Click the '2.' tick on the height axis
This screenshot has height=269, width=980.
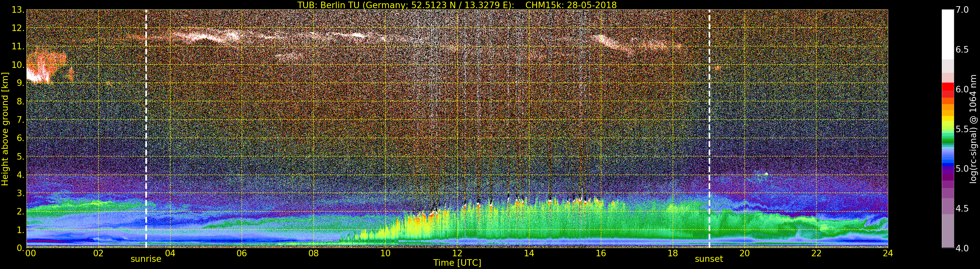tap(21, 211)
